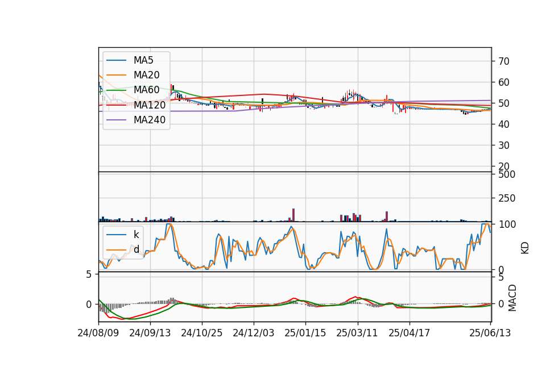Click the 30 price axis tick

click(503, 145)
